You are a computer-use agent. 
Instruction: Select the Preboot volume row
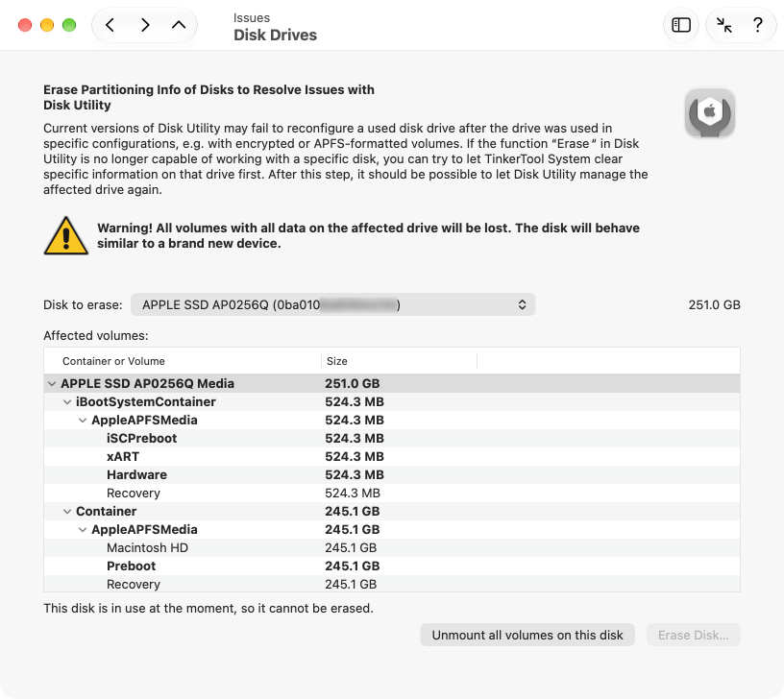click(x=392, y=566)
